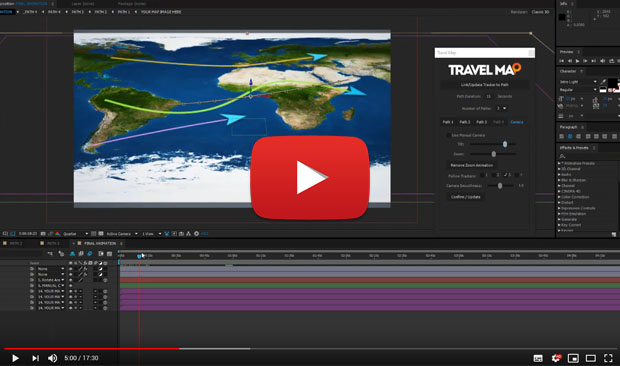
Task: Switch to the Path 2 tab in Travel Map
Action: tap(465, 122)
